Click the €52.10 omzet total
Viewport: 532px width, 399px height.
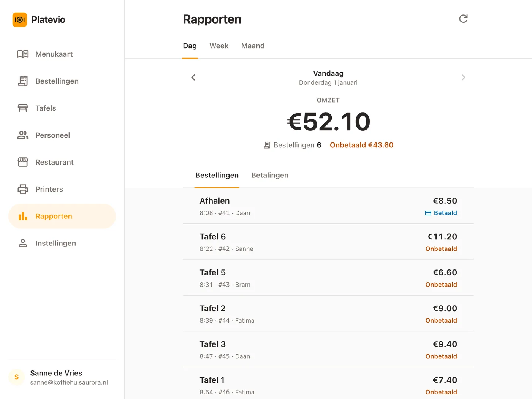tap(328, 122)
